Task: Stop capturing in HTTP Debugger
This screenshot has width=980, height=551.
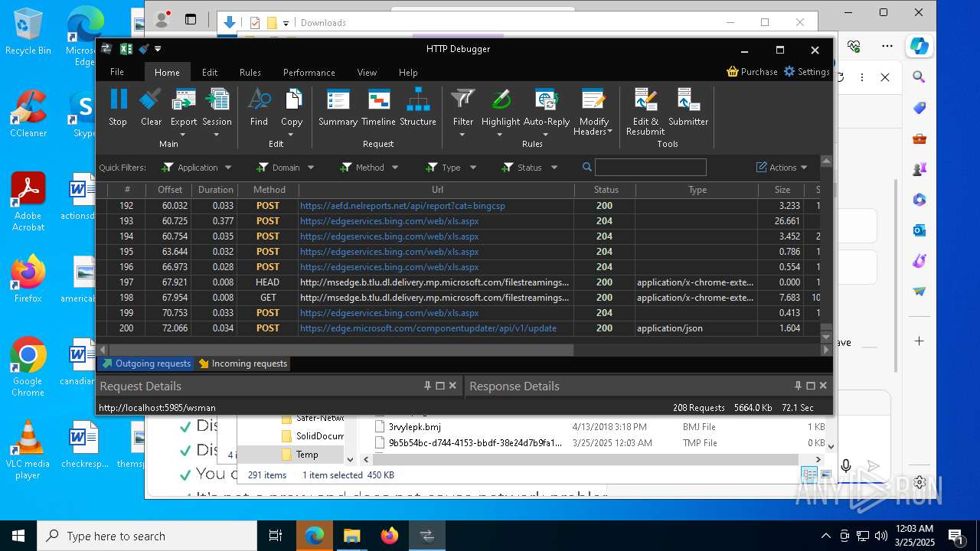Action: coord(118,107)
